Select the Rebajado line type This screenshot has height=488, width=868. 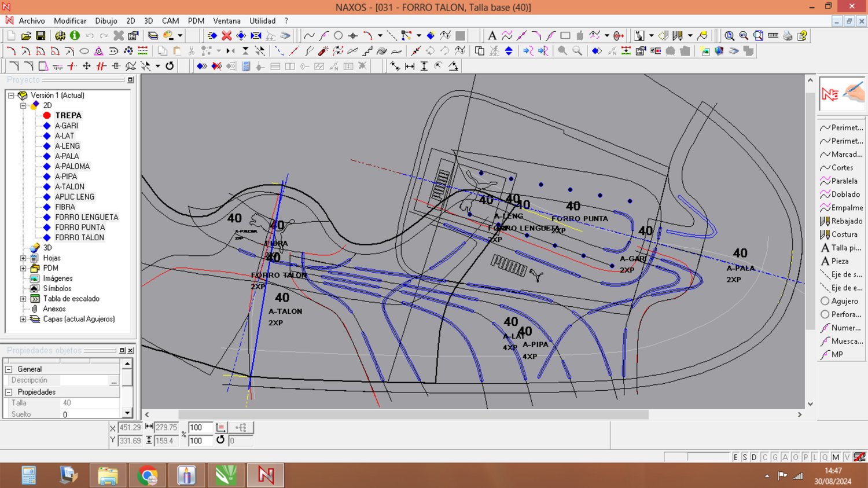pos(841,221)
